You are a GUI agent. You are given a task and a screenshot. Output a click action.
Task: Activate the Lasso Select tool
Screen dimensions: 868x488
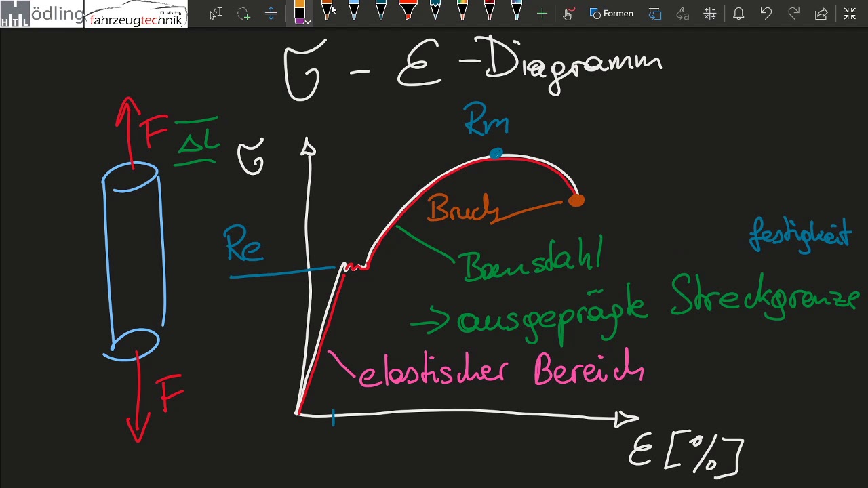(243, 14)
